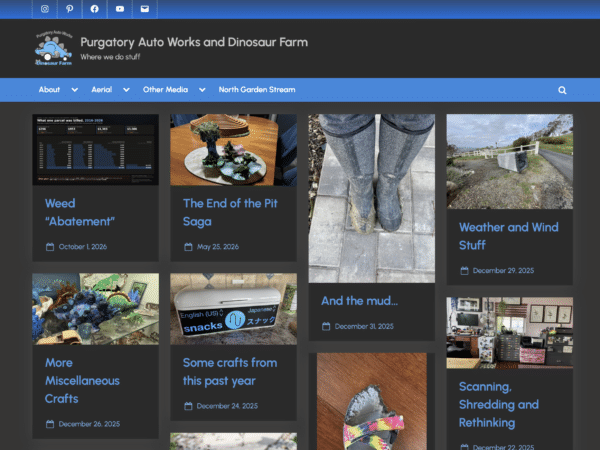The height and width of the screenshot is (450, 600).
Task: Open the About menu item
Action: [49, 90]
